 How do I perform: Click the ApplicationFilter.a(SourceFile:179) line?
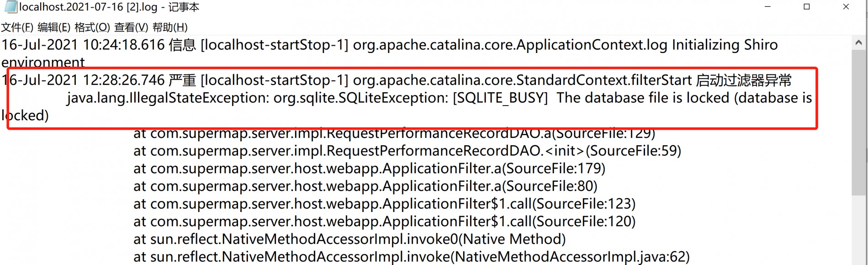click(369, 169)
